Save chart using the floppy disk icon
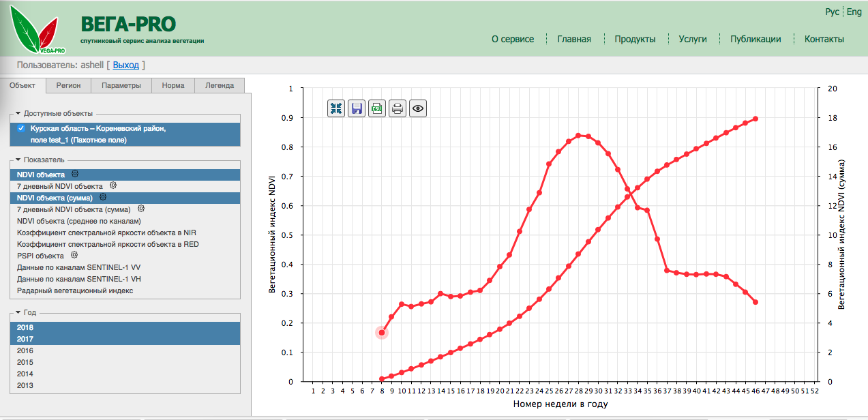This screenshot has height=420, width=868. coord(357,108)
